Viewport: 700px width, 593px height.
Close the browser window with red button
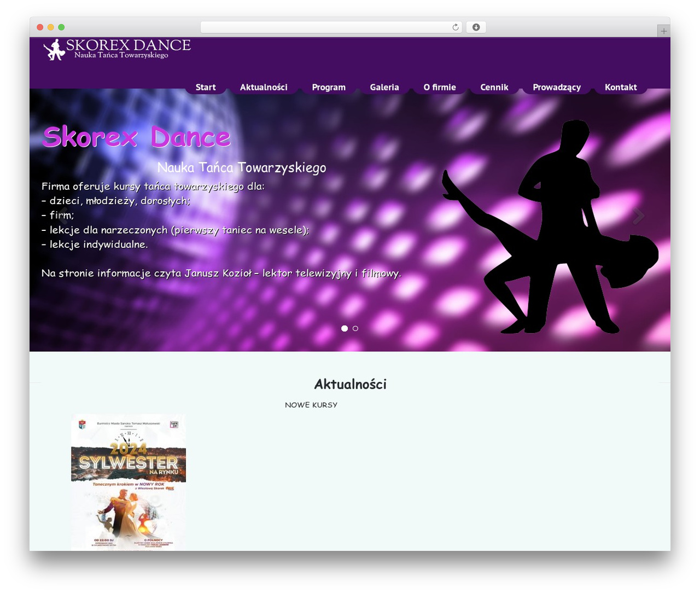tap(40, 27)
